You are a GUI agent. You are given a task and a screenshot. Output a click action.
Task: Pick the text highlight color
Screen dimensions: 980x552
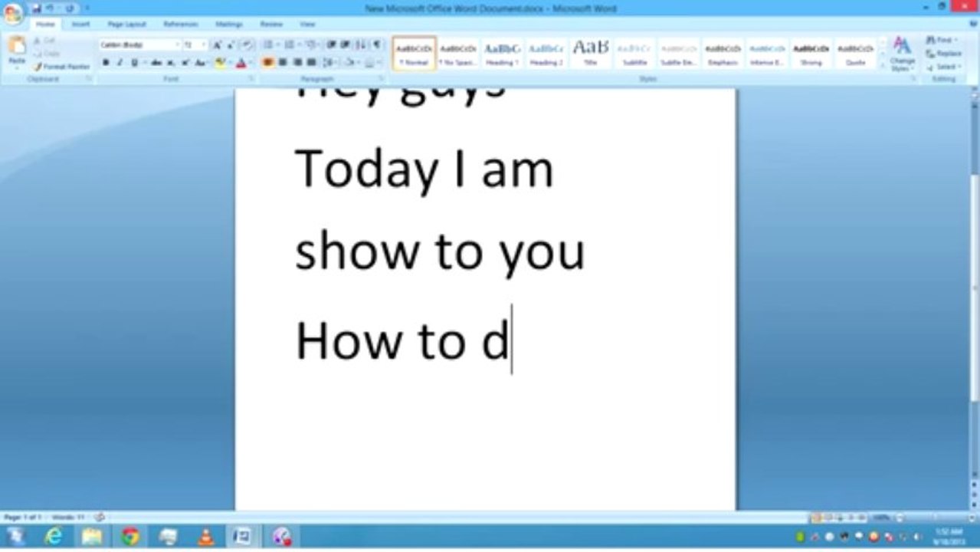coord(220,63)
